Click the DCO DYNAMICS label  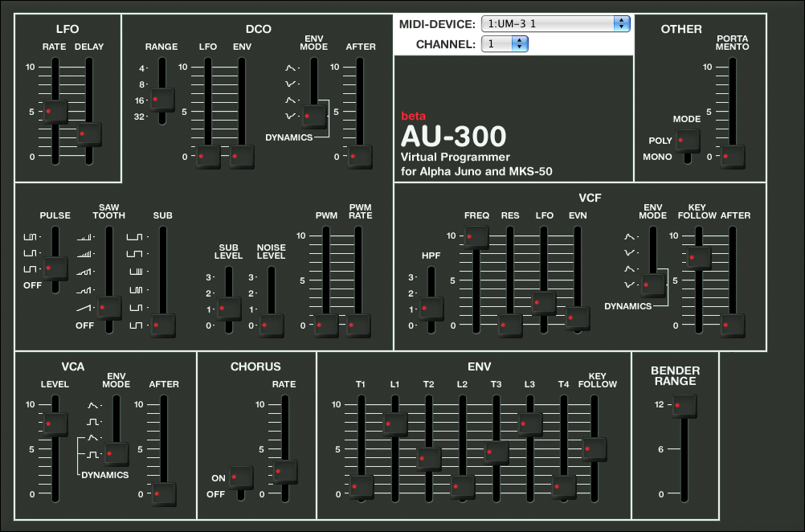click(288, 137)
